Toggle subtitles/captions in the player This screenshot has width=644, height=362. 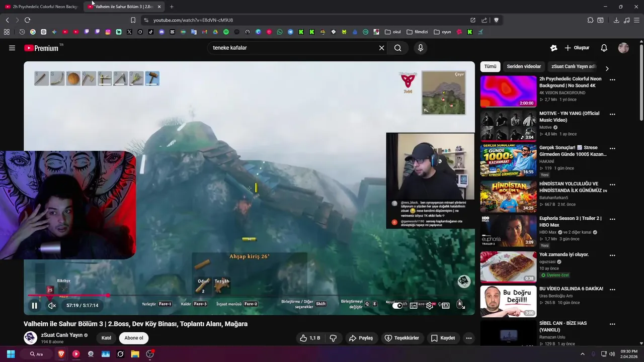click(414, 306)
